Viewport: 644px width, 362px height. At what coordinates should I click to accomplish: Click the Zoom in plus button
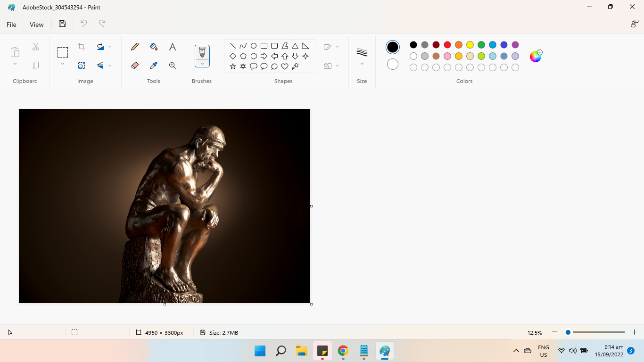[x=635, y=332]
